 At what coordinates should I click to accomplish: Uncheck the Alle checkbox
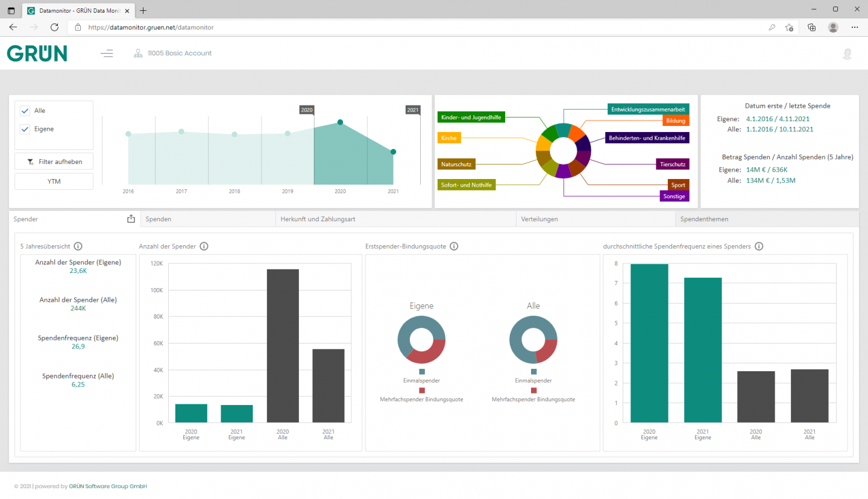(25, 111)
